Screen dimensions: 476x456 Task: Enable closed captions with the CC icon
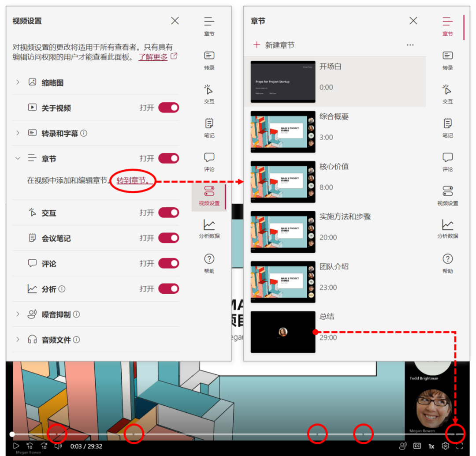(417, 446)
